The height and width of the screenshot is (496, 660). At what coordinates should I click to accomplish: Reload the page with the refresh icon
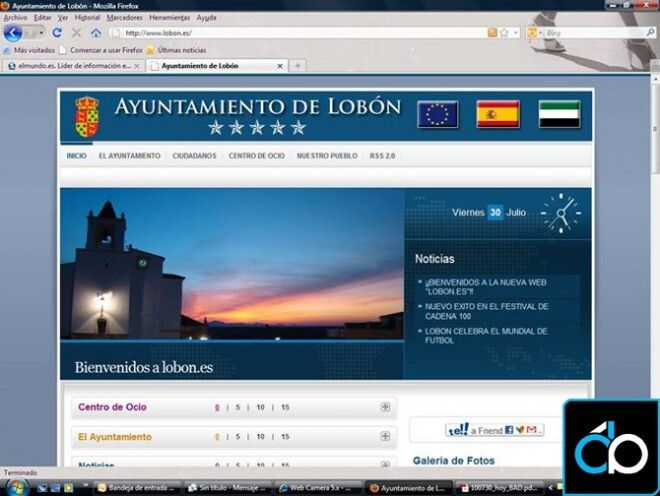pos(57,33)
